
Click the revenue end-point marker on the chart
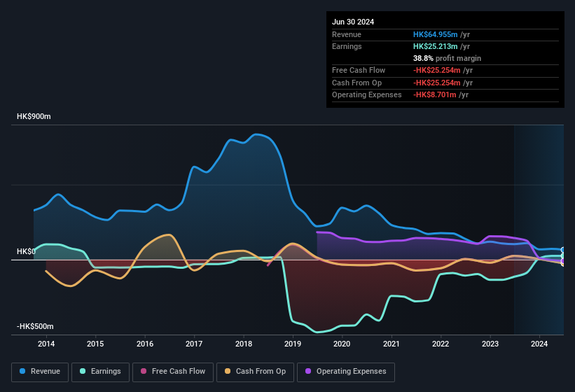562,250
